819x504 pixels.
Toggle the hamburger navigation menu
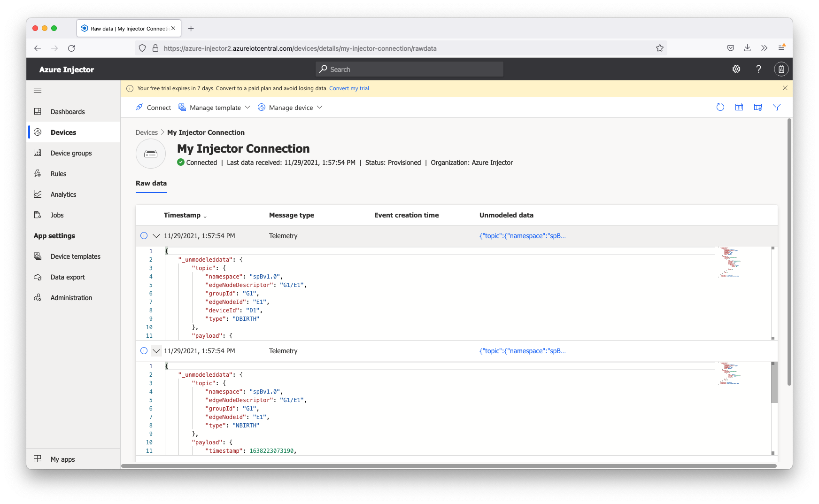[38, 91]
